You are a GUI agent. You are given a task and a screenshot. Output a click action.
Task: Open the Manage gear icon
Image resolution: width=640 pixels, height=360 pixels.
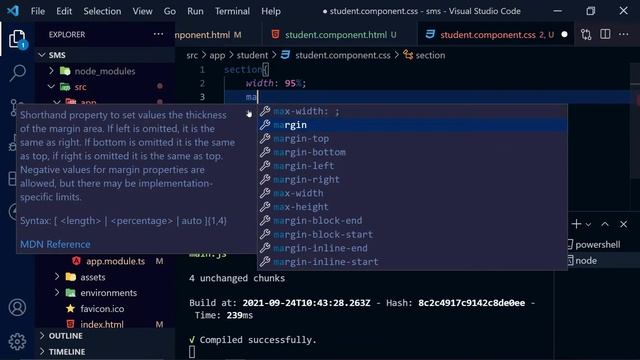click(17, 341)
